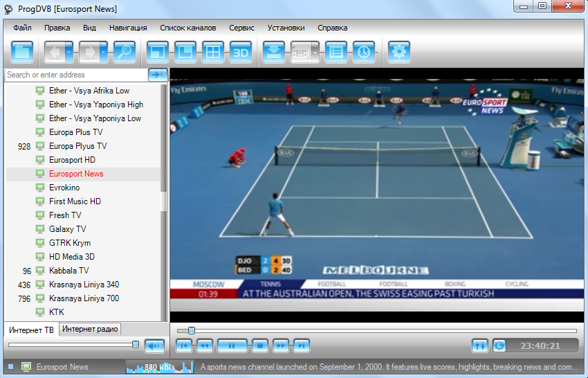Open the magnifier search tool

click(x=124, y=52)
